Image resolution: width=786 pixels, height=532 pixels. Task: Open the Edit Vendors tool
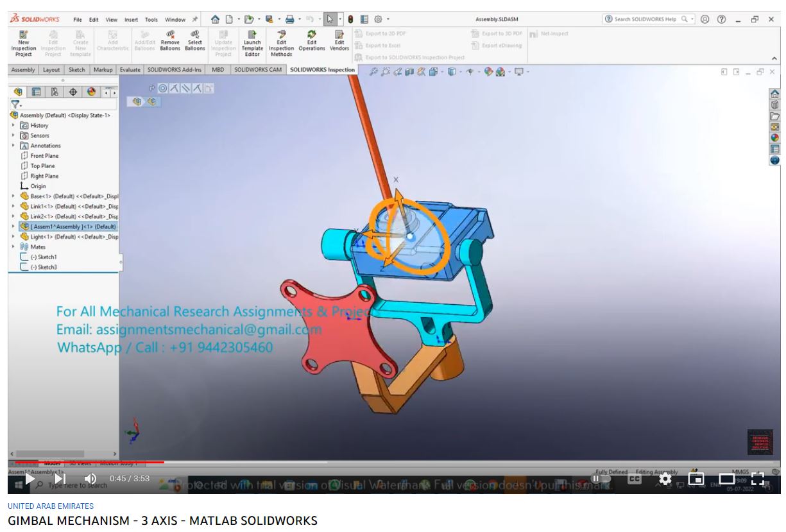339,40
